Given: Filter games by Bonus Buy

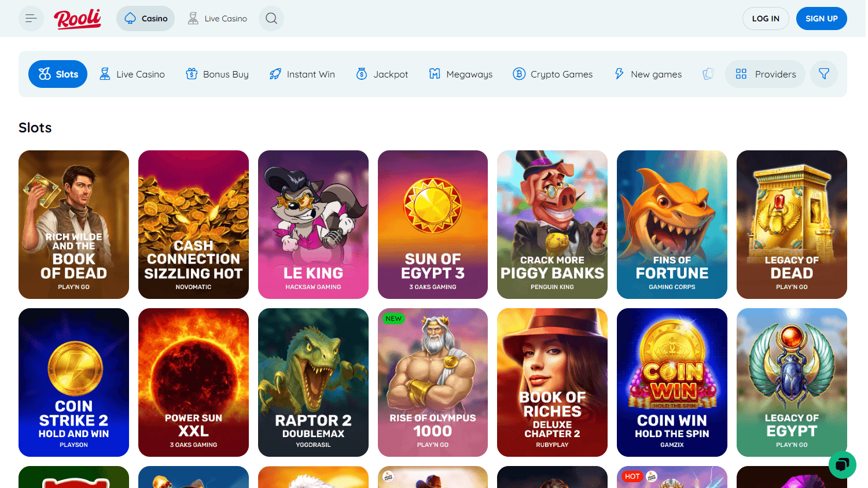Looking at the screenshot, I should click(217, 74).
